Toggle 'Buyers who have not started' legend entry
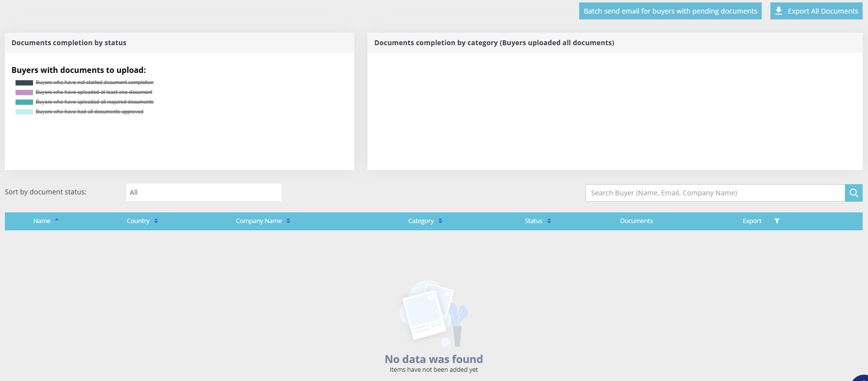 pyautogui.click(x=94, y=83)
